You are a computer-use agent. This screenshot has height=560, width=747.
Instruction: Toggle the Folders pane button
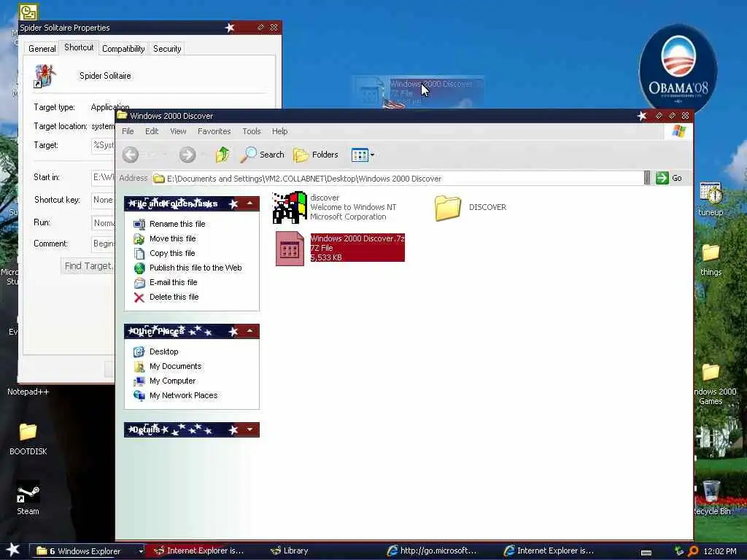pyautogui.click(x=315, y=155)
